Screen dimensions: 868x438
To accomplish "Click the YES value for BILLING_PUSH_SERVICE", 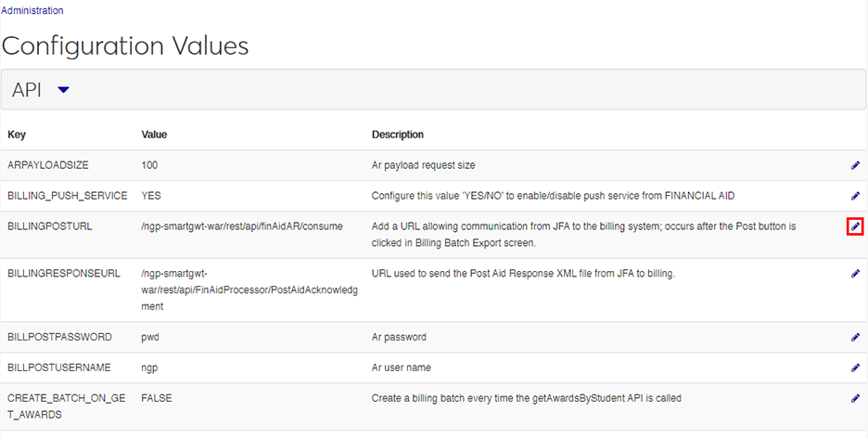I will [x=151, y=196].
